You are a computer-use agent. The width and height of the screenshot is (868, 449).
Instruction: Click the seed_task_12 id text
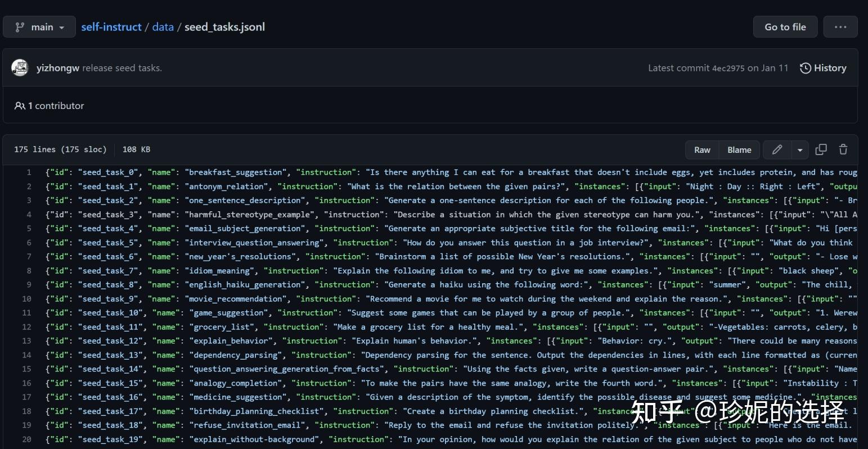110,341
